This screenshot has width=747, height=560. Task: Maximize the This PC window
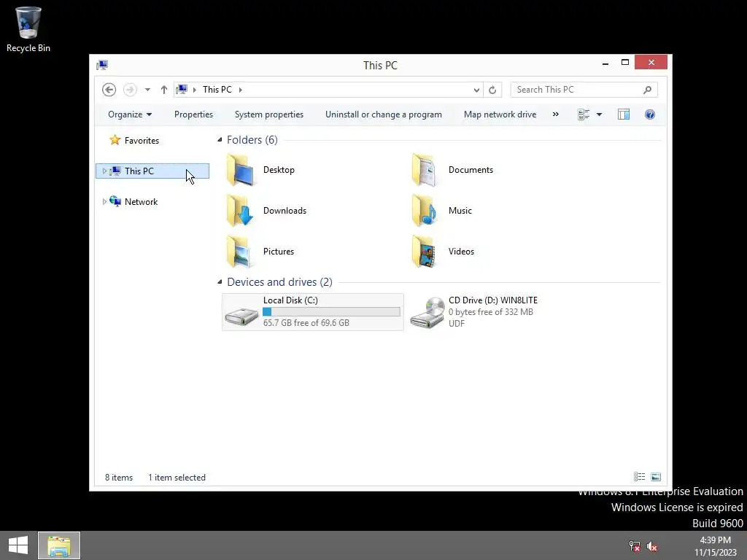point(625,63)
